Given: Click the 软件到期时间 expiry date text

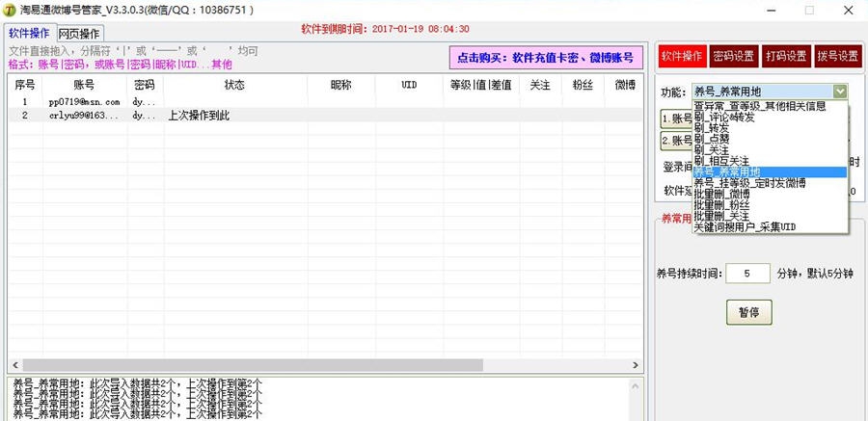Looking at the screenshot, I should [x=385, y=29].
